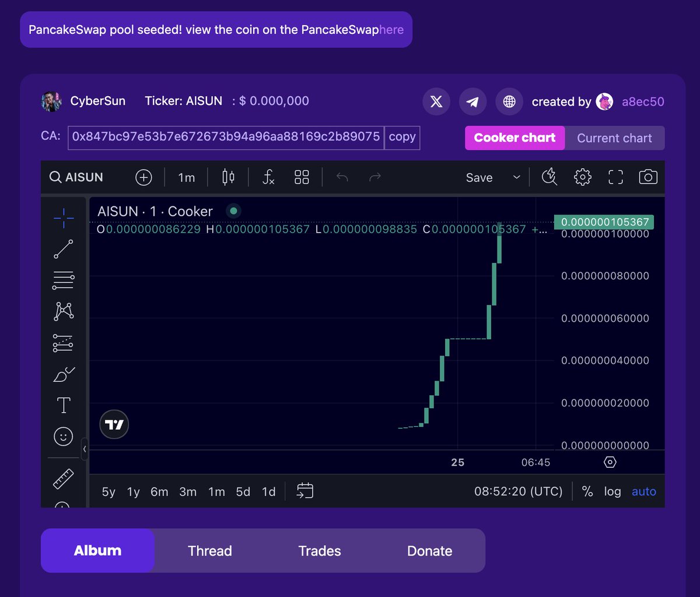700x597 pixels.
Task: Copy the contract address
Action: coord(402,137)
